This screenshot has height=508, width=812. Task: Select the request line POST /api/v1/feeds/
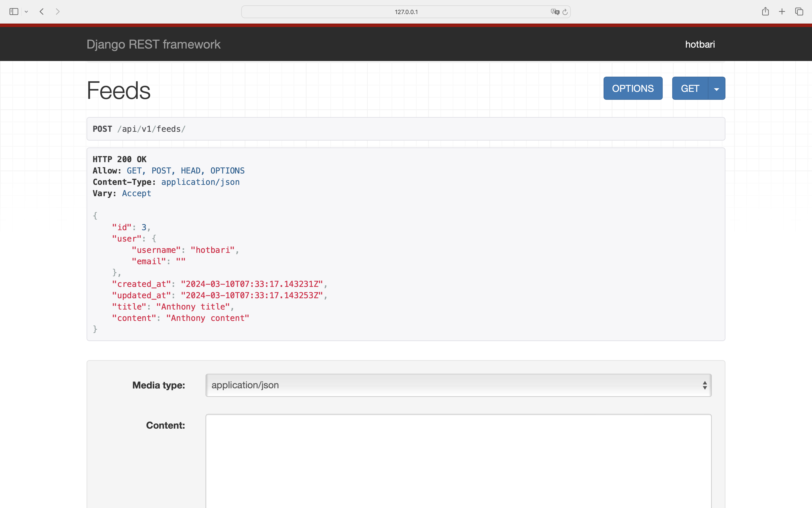[x=139, y=129]
